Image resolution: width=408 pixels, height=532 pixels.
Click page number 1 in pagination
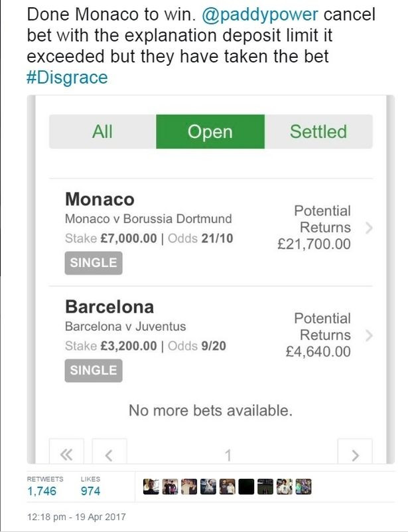(228, 455)
